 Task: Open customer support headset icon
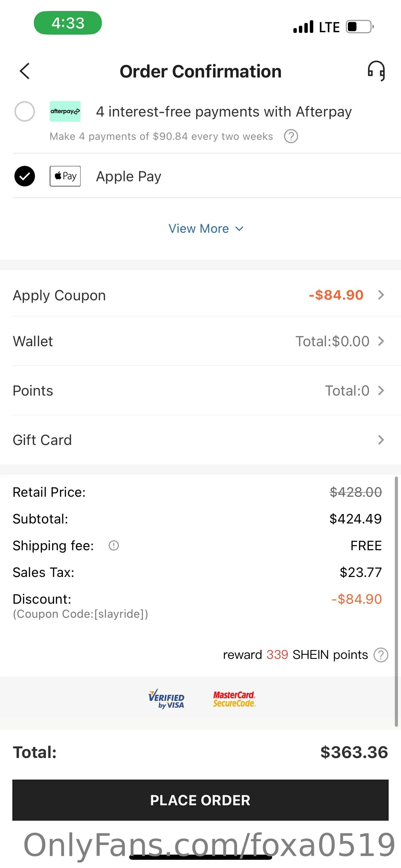376,71
